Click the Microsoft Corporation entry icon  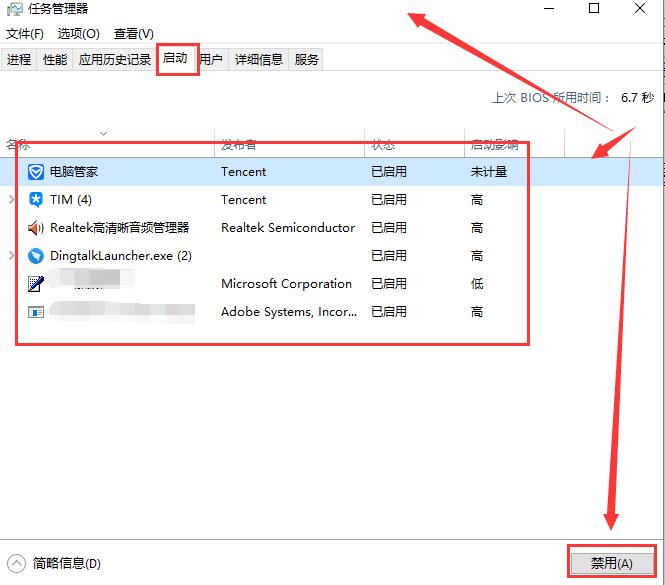36,284
